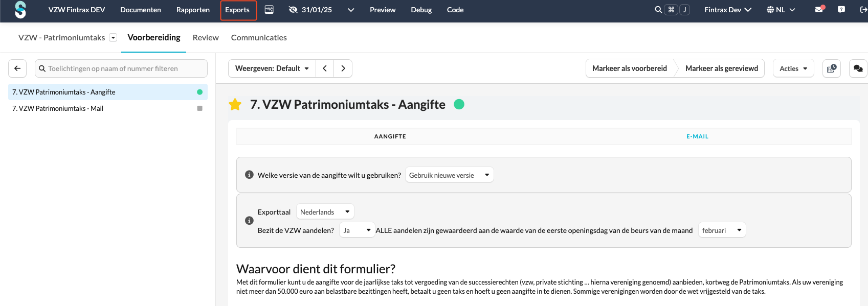Click the help question mark icon

[x=841, y=10]
